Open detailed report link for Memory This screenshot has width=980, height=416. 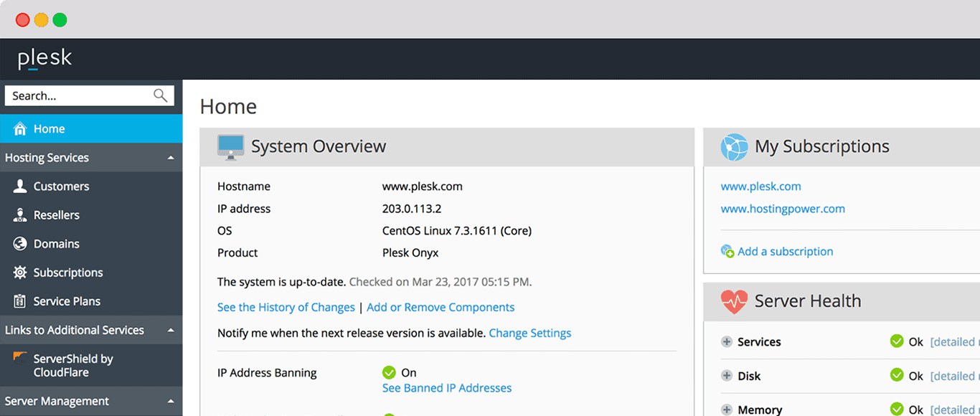coord(955,410)
